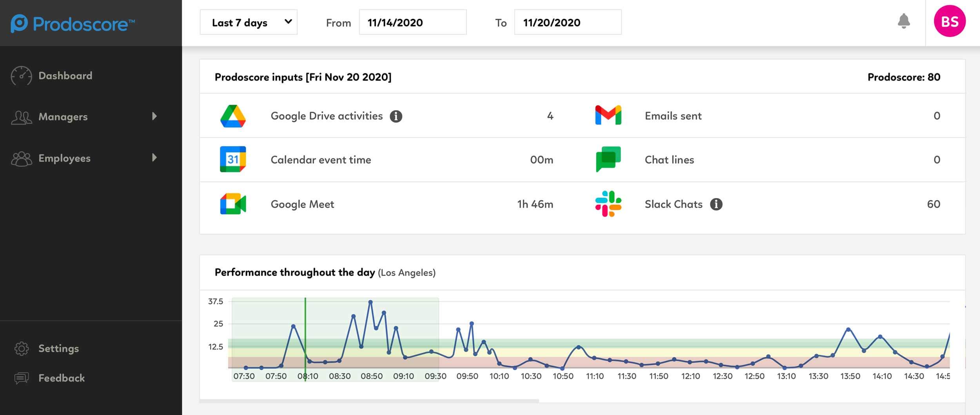Click the Google Chat icon
The height and width of the screenshot is (415, 980).
point(608,159)
